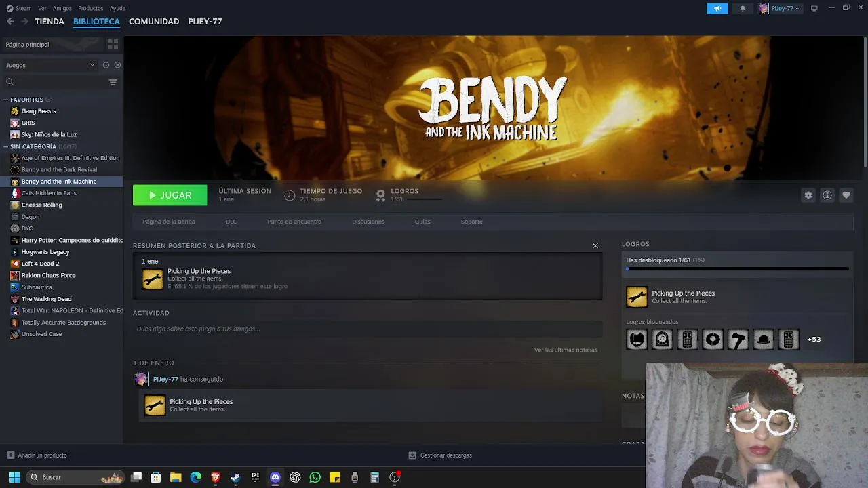Image resolution: width=868 pixels, height=488 pixels.
Task: Open Steam app in Windows taskbar
Action: [235, 477]
